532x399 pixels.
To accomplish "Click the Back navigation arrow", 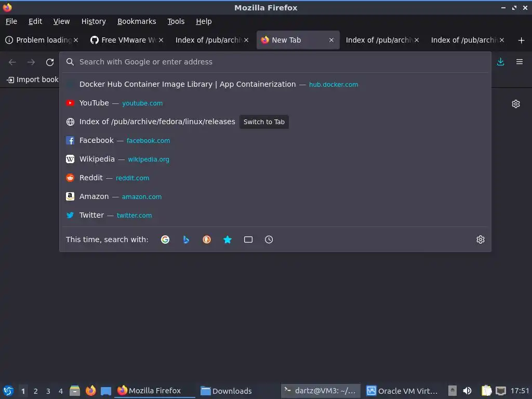I will point(12,62).
